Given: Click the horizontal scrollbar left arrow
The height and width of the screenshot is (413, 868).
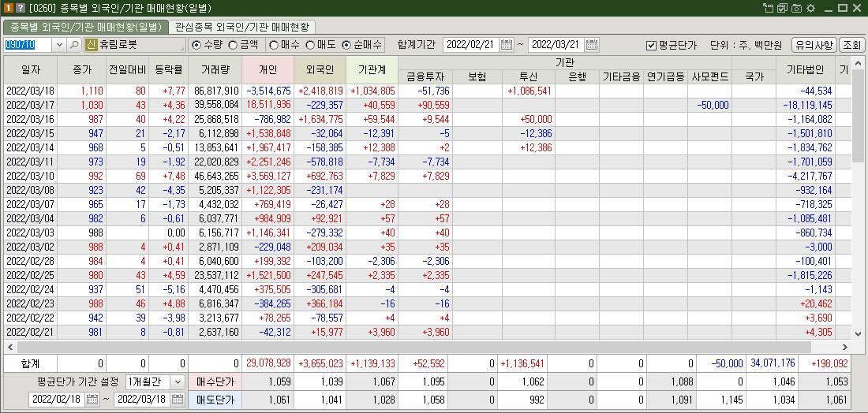Looking at the screenshot, I should coord(9,348).
